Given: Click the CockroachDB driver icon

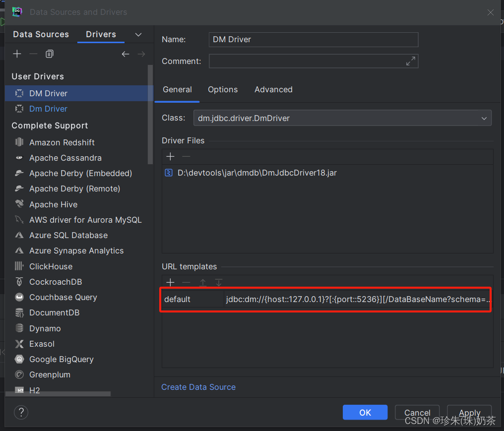Looking at the screenshot, I should click(19, 282).
